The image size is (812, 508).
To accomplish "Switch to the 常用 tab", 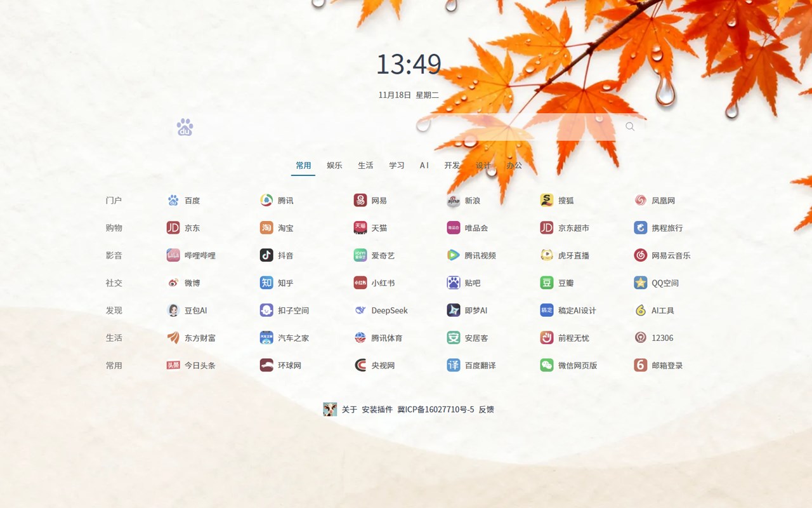I will click(x=303, y=165).
